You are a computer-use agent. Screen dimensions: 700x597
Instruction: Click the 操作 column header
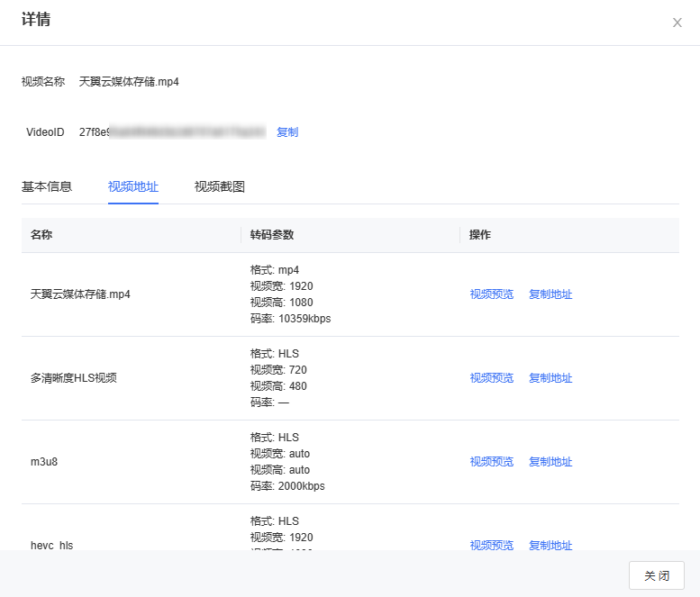click(480, 235)
